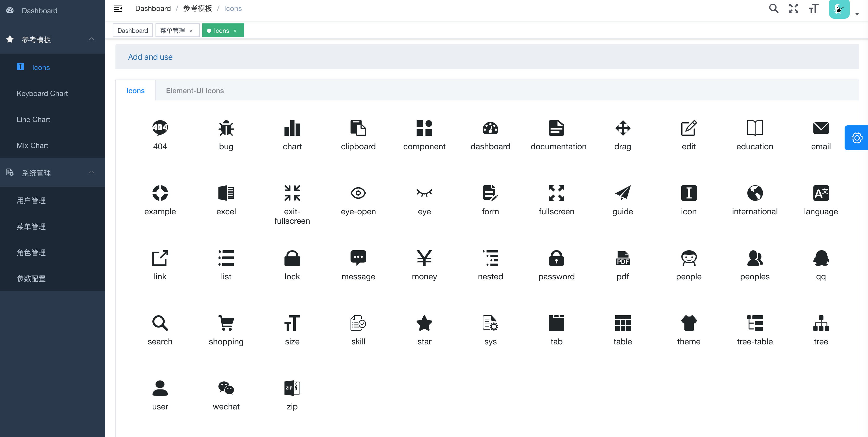Switch to the Element-UI Icons tab
This screenshot has height=437, width=868.
tap(195, 90)
